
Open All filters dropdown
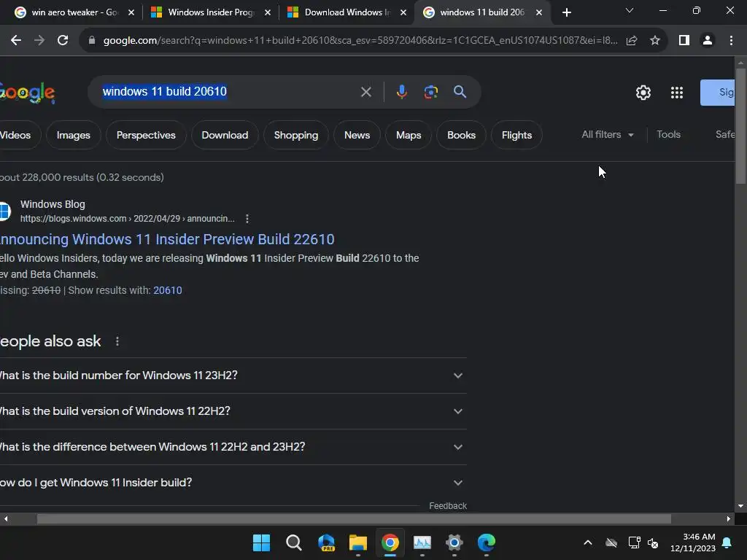[608, 135]
